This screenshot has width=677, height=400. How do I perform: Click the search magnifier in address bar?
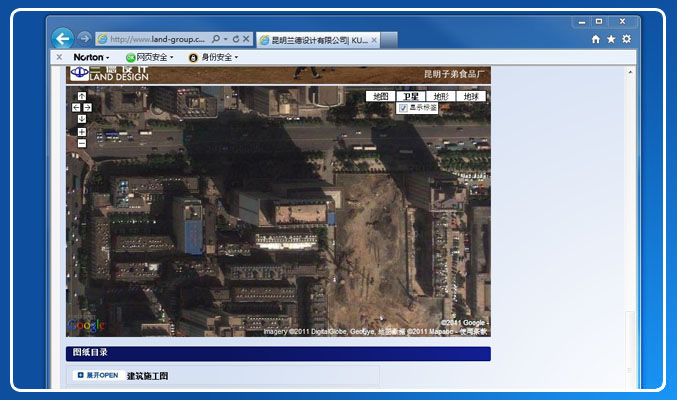pos(216,39)
